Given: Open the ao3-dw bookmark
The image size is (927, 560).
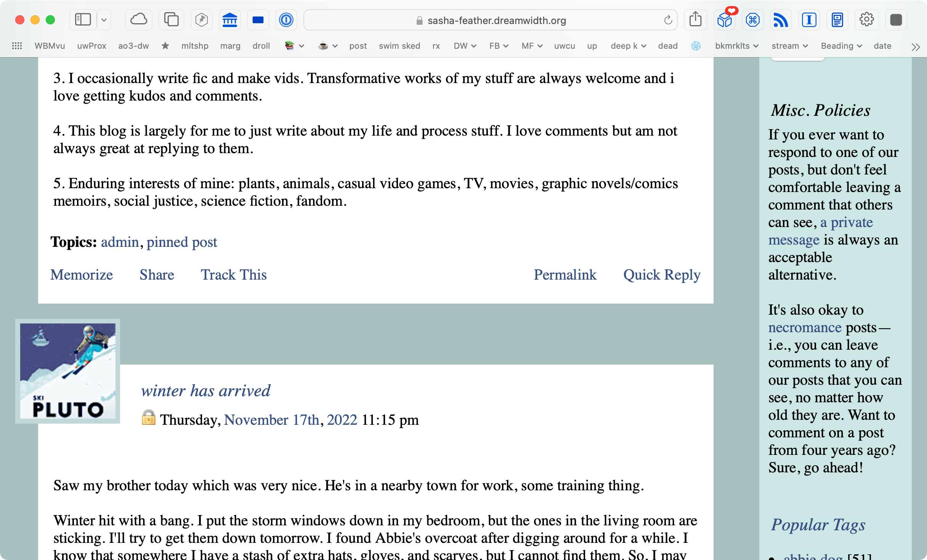Looking at the screenshot, I should point(133,46).
